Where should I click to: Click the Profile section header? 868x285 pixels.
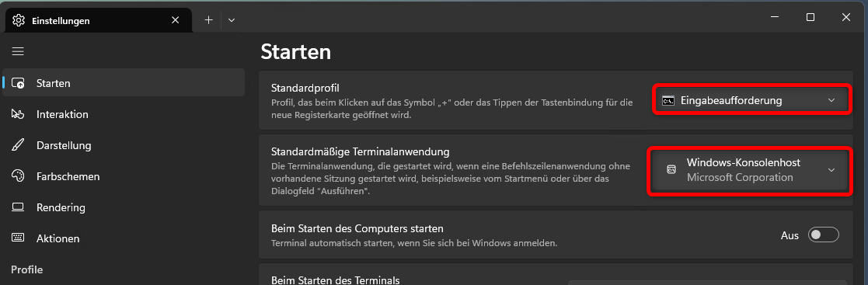point(26,269)
